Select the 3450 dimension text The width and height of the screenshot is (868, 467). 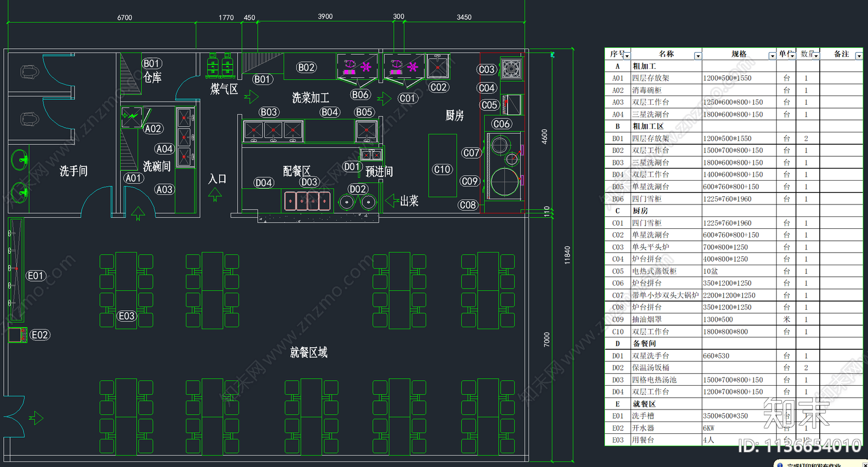coord(464,17)
